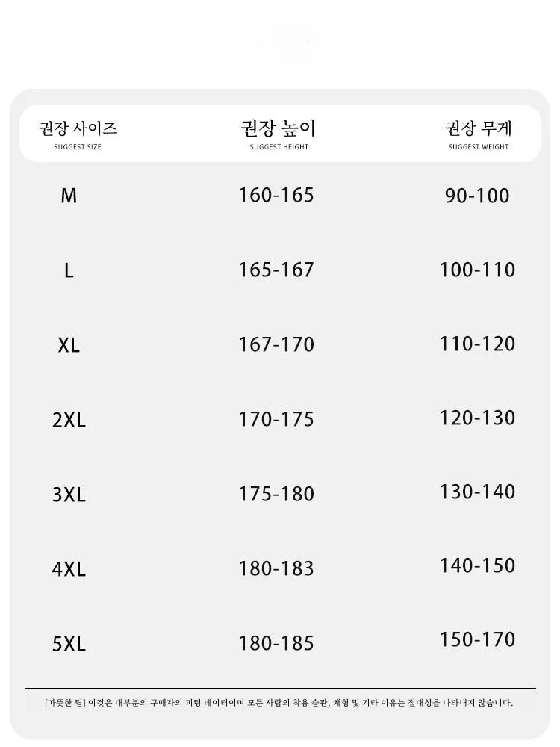The width and height of the screenshot is (560, 747).
Task: Click the 167-170 height value
Action: [x=276, y=345]
